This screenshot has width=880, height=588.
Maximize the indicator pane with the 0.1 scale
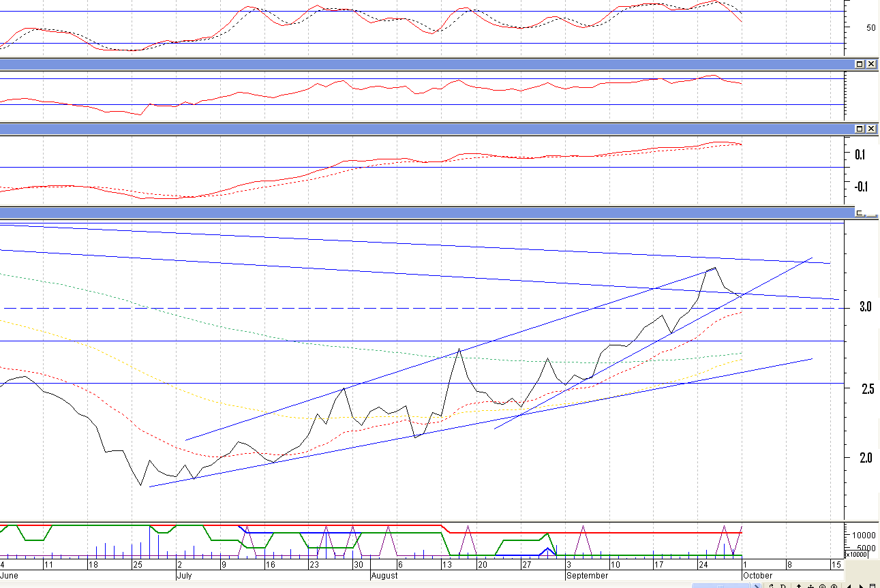pos(860,129)
